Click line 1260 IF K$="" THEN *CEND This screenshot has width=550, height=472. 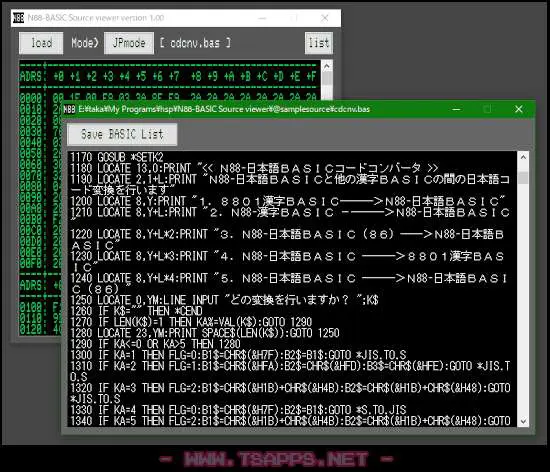click(136, 311)
